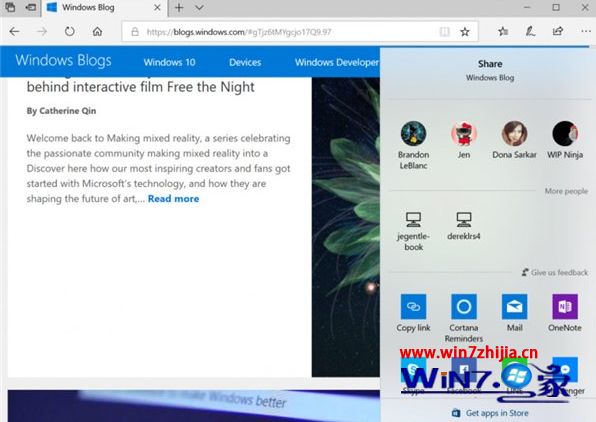Share with contact Brandon LeBlanc

click(414, 145)
